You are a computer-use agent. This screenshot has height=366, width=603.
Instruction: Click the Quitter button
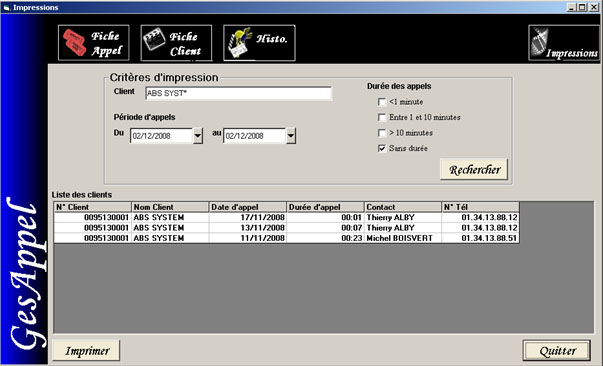[x=557, y=350]
